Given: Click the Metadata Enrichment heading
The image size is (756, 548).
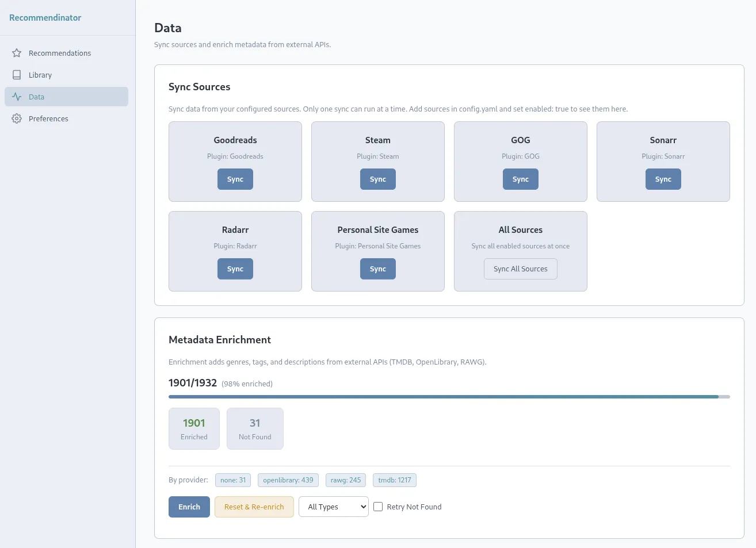Looking at the screenshot, I should click(x=220, y=340).
